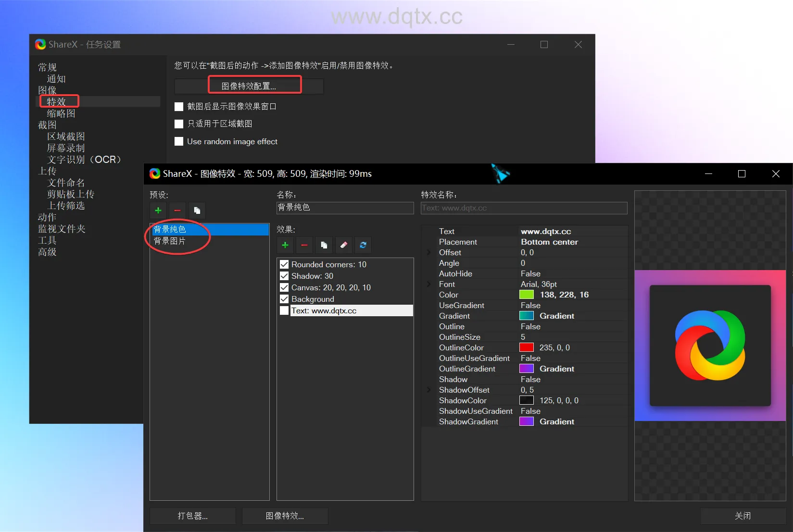Duplicate the selected preset

tap(197, 210)
